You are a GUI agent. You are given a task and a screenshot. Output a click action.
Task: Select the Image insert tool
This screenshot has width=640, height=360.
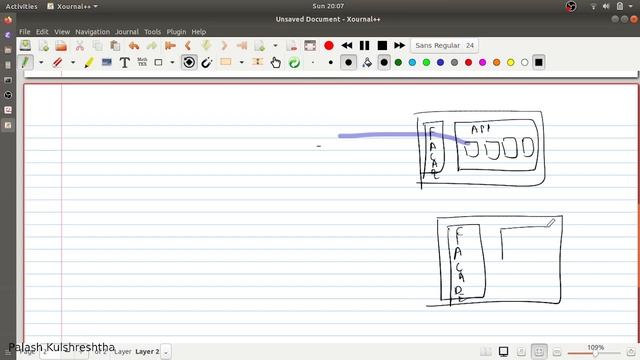click(107, 62)
